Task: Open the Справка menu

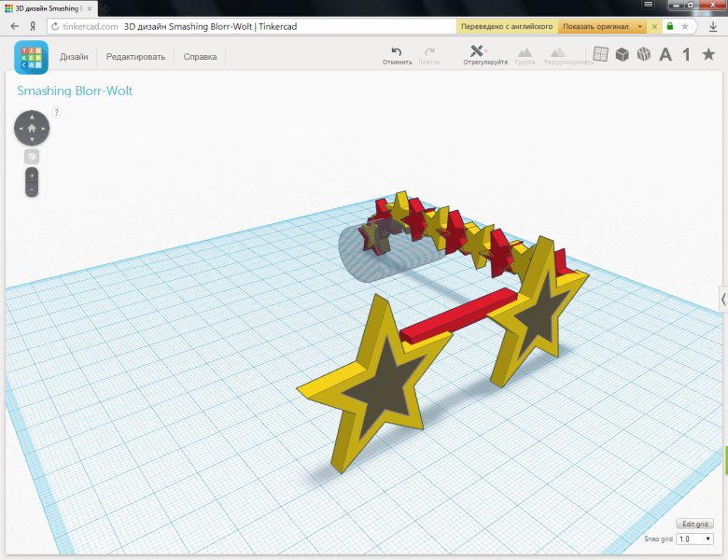Action: [200, 57]
